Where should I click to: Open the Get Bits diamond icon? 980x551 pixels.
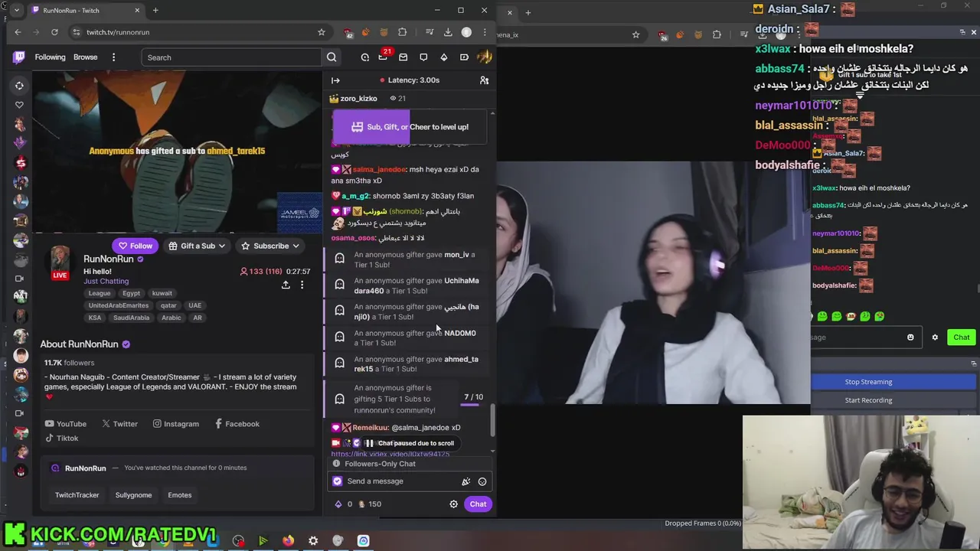point(443,57)
